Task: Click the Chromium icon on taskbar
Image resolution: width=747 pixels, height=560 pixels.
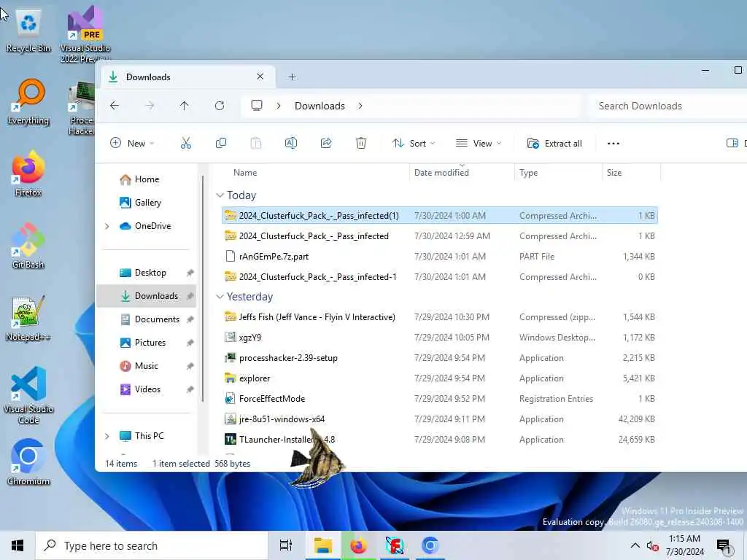Action: 430,545
